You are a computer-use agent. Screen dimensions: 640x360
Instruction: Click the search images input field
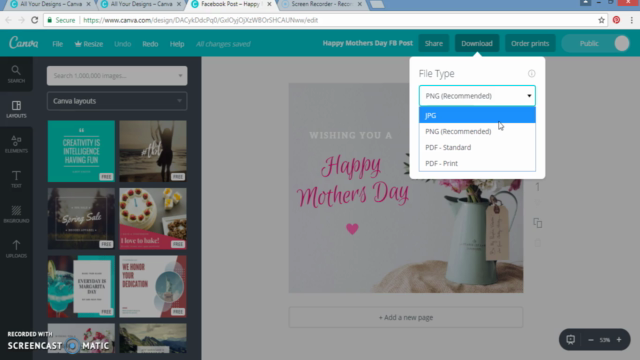coord(117,76)
